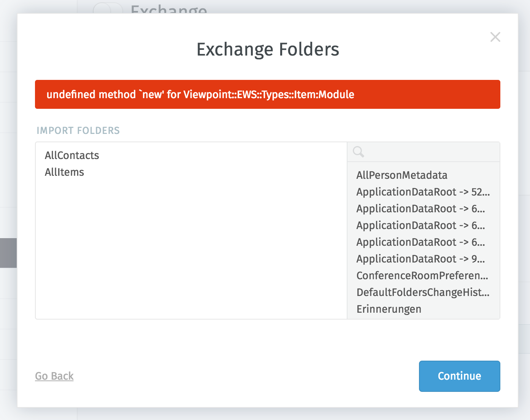Viewport: 530px width, 420px height.
Task: Select AllItems in import folders
Action: point(64,172)
